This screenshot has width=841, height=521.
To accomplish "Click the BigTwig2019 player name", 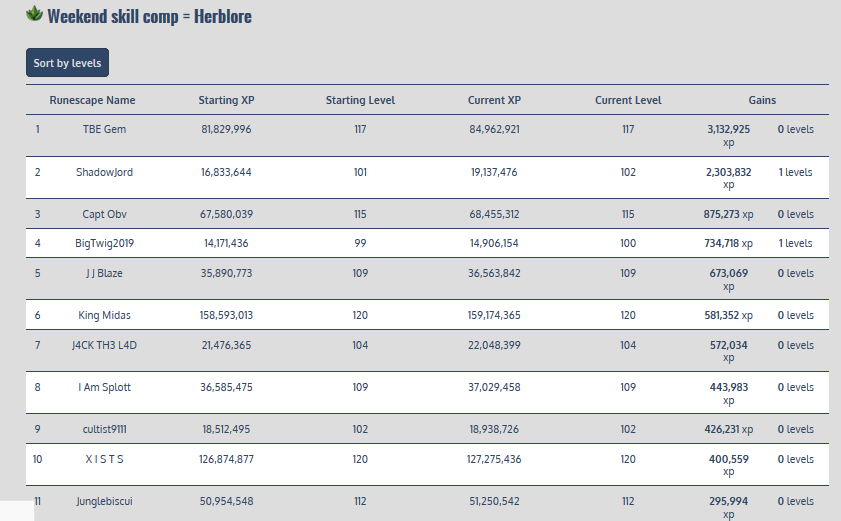I will [x=104, y=243].
